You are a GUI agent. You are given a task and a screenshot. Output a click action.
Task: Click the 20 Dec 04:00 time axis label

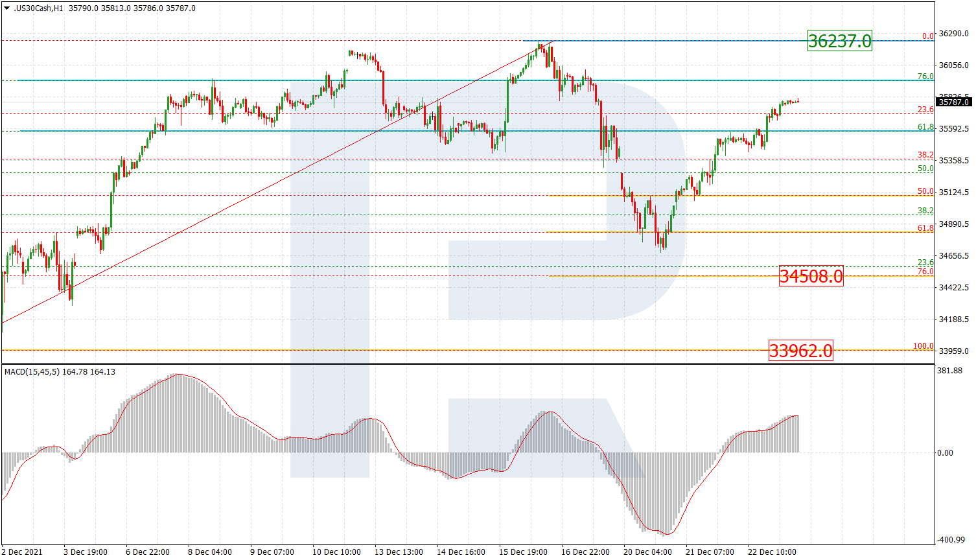tap(647, 552)
